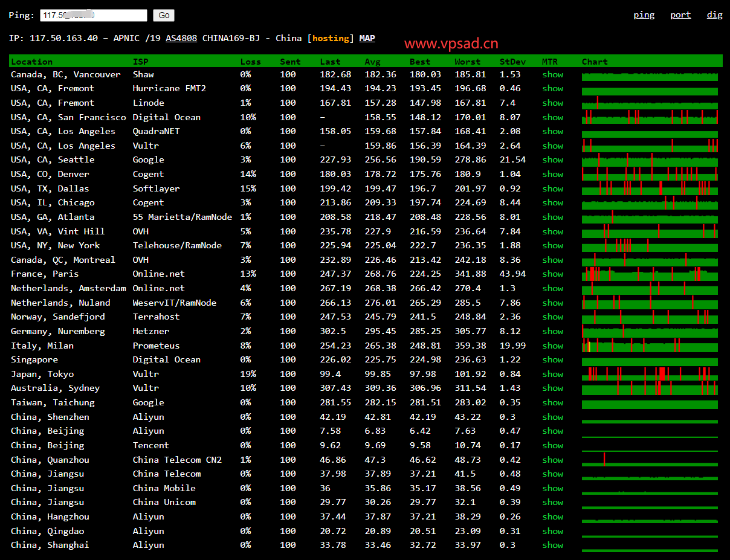Show MTR for Shenzhen Aliyun row
730x560 pixels.
[552, 417]
